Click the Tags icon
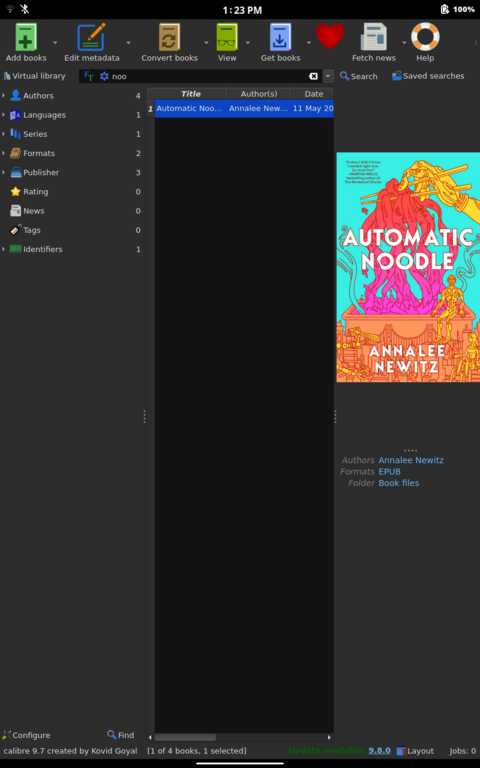 click(x=15, y=230)
